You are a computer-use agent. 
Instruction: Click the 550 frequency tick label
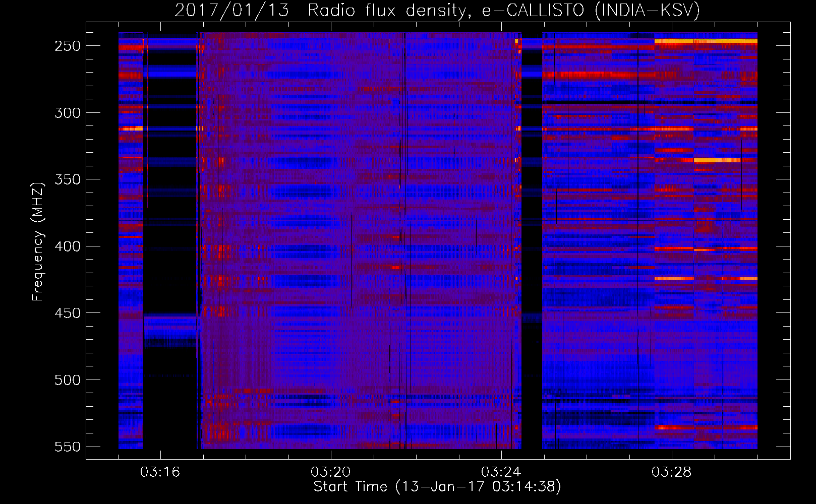[68, 447]
